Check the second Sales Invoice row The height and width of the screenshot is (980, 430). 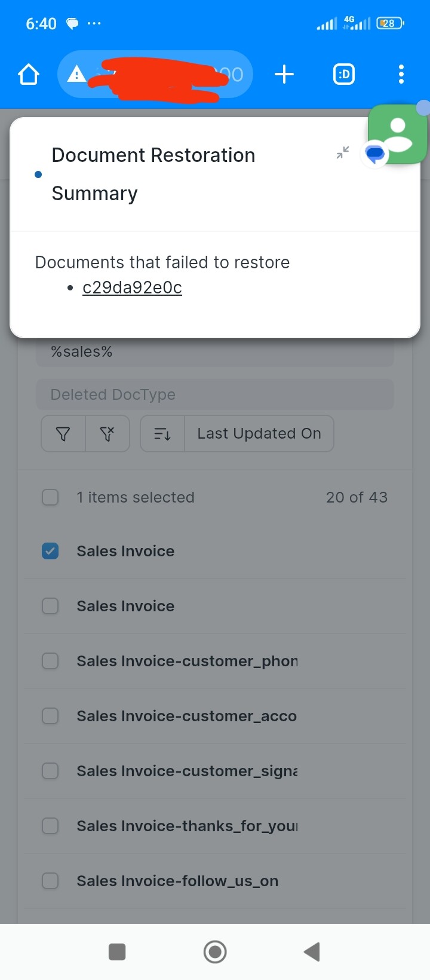pyautogui.click(x=50, y=606)
